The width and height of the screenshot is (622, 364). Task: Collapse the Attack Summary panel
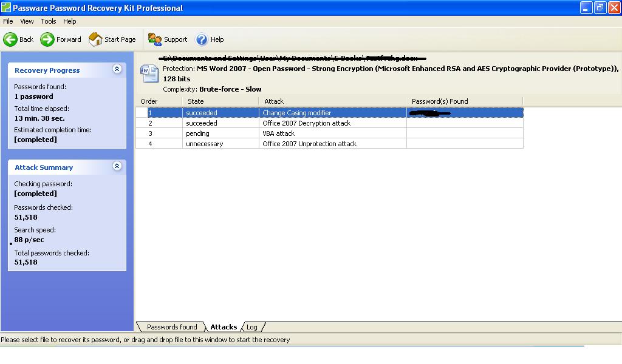point(117,166)
